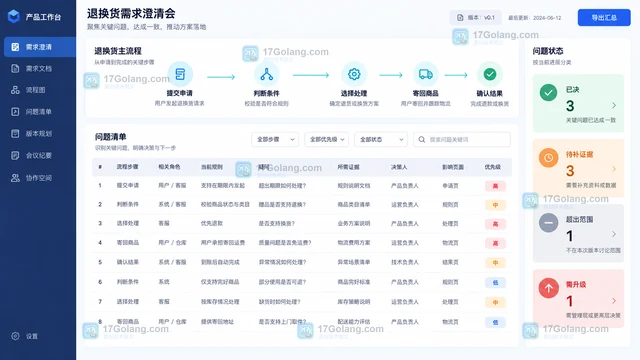Click the 搜索问题关键词 search field
640x360 pixels.
tap(462, 140)
